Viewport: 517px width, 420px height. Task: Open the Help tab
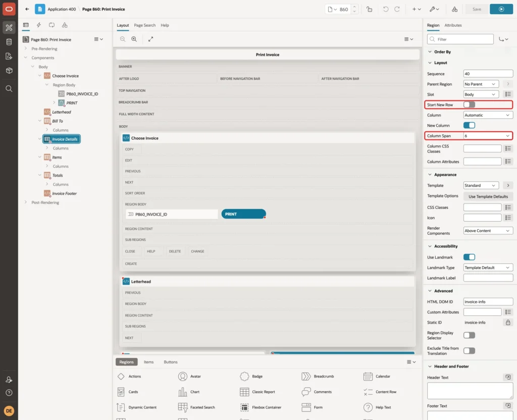[x=165, y=25]
